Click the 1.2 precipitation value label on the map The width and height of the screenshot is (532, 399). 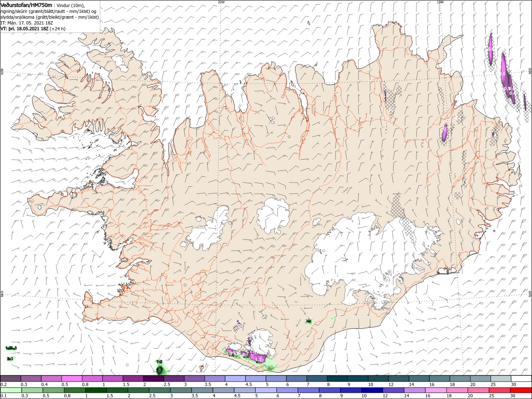159,362
